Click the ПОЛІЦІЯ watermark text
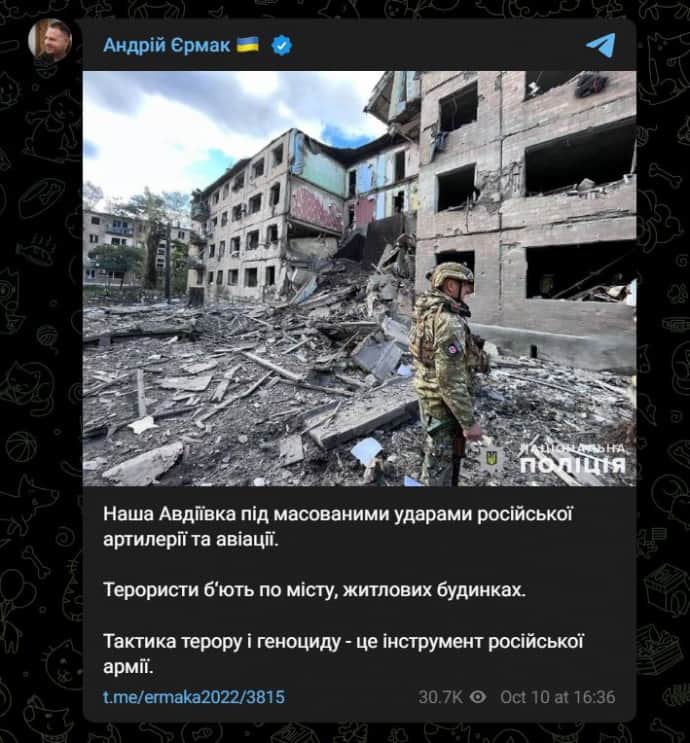 572,465
